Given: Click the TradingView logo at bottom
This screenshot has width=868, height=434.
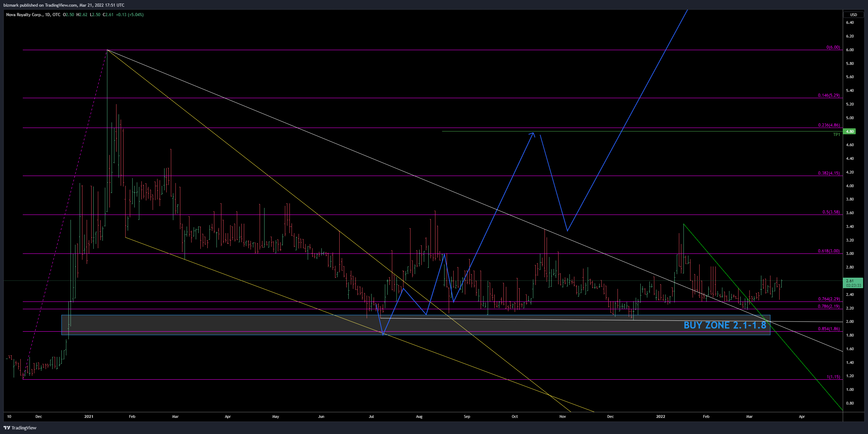Looking at the screenshot, I should click(20, 428).
